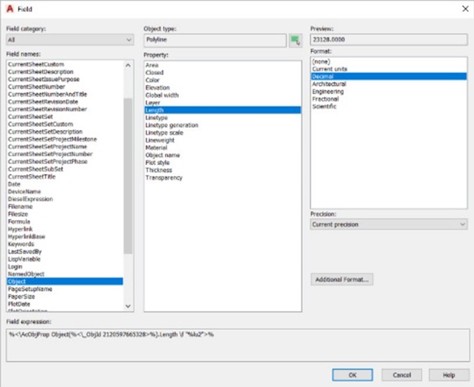Click the field names scrollbar thumb
The image size is (474, 387).
pyautogui.click(x=128, y=176)
